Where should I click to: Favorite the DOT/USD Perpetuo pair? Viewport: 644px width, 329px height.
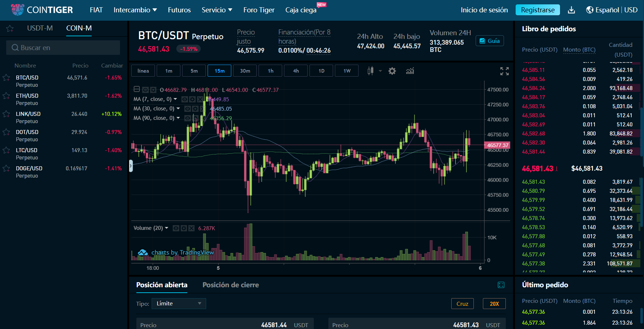point(6,132)
